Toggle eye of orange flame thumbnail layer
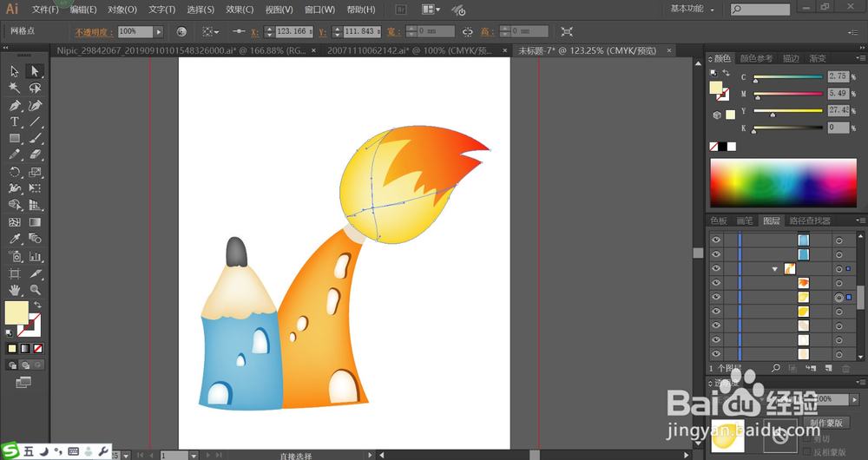Screen dimensions: 868x460 tap(716, 283)
